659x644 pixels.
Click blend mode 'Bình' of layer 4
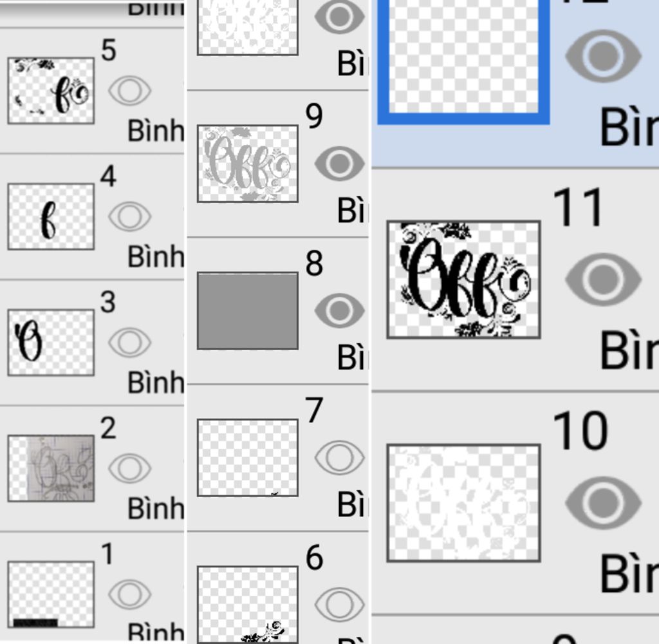coord(156,256)
